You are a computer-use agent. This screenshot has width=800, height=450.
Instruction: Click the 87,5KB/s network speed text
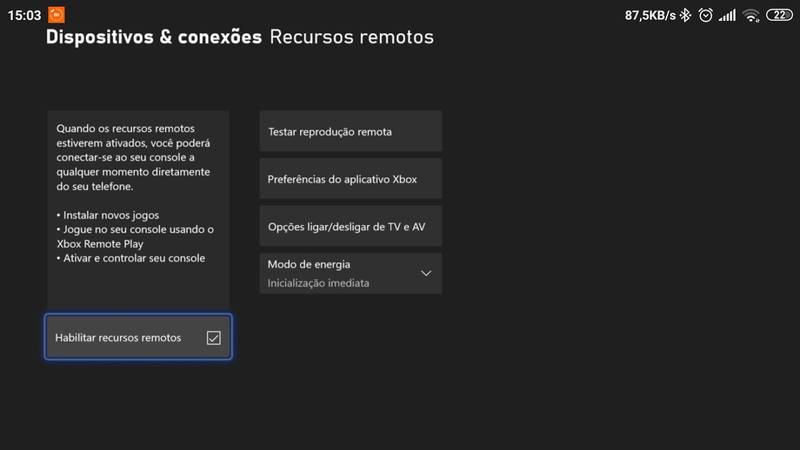click(650, 16)
